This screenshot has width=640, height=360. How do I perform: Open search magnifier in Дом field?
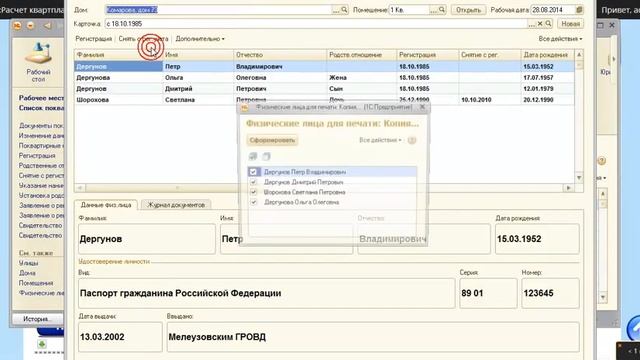[344, 10]
